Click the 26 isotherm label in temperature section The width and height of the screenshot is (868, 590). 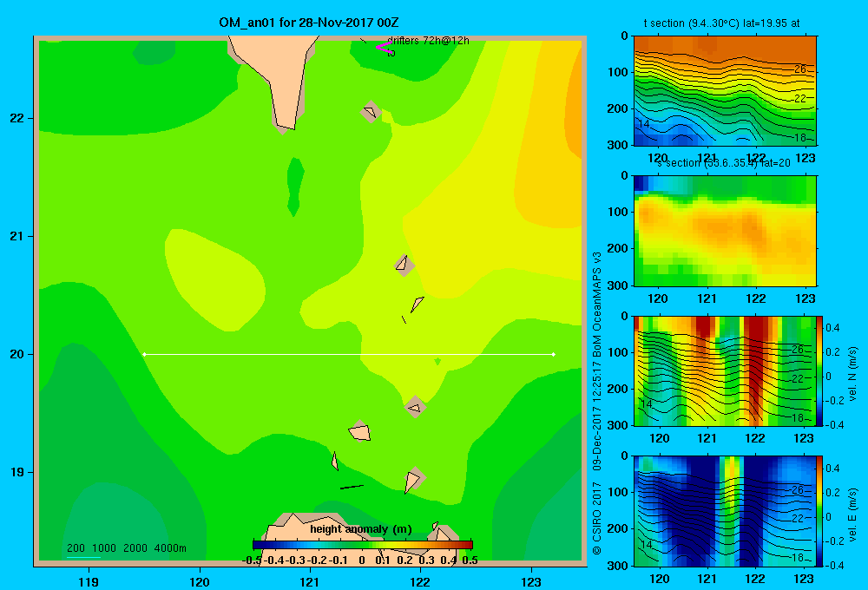tap(800, 69)
